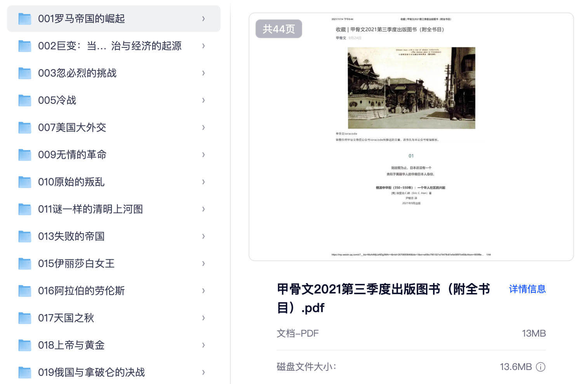Viewport: 588px width, 384px height.
Task: Click the PDF preview street photo thumbnail
Action: click(411, 88)
